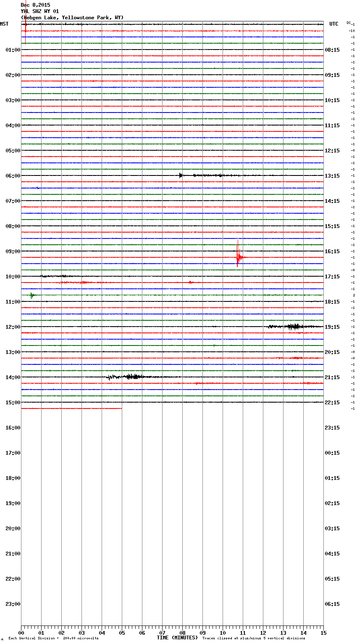Click the 08:15 UTC row label
The height and width of the screenshot is (644, 357).
pyautogui.click(x=332, y=50)
